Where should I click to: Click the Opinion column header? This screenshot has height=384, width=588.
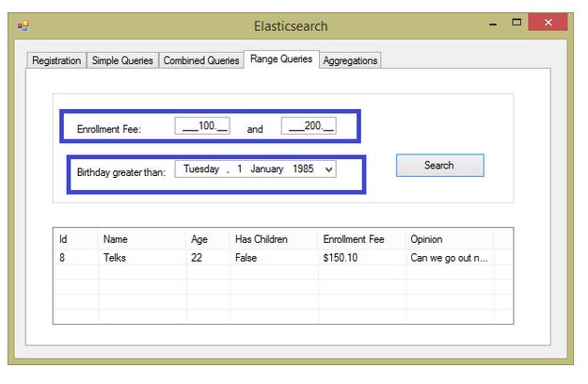click(x=450, y=239)
